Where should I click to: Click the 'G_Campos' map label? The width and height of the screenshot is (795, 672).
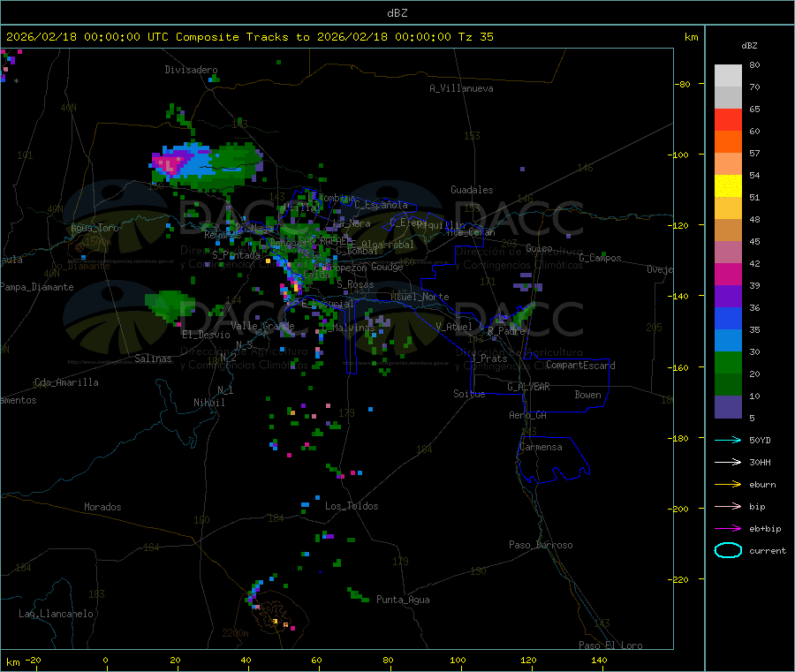coord(601,258)
